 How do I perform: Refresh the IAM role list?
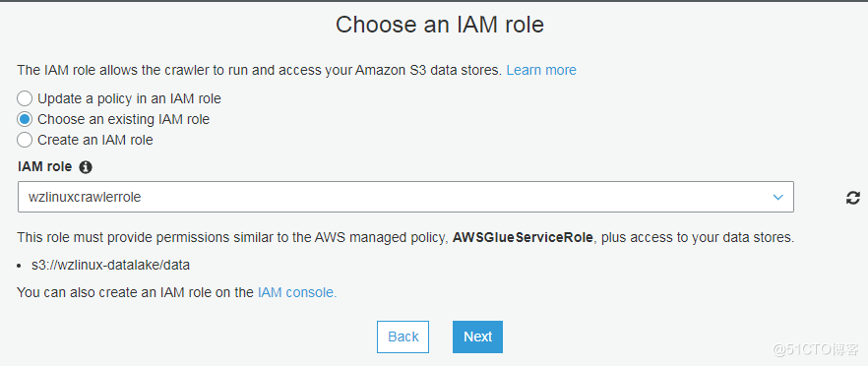pyautogui.click(x=853, y=198)
